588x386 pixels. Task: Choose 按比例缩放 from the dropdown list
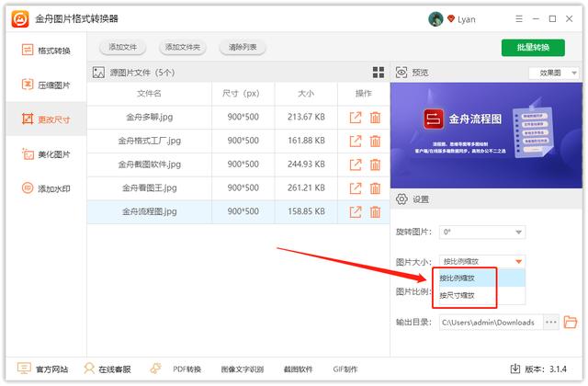point(482,278)
